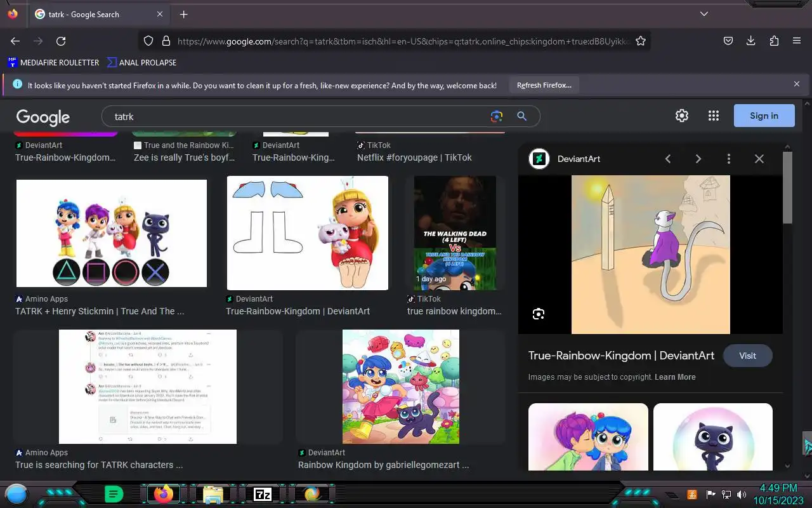Search by image with Google Lens icon
This screenshot has height=508, width=812.
click(496, 116)
